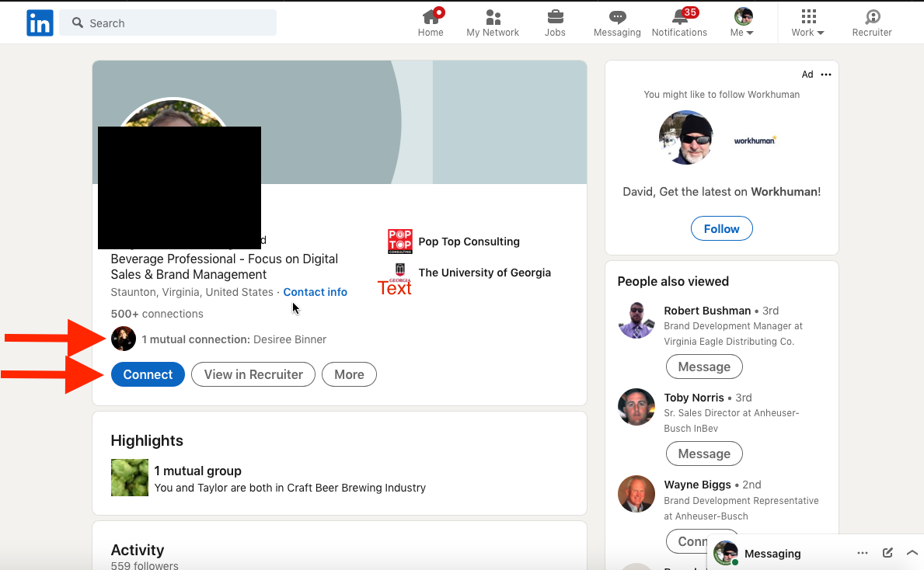Click the LinkedIn logo

40,23
